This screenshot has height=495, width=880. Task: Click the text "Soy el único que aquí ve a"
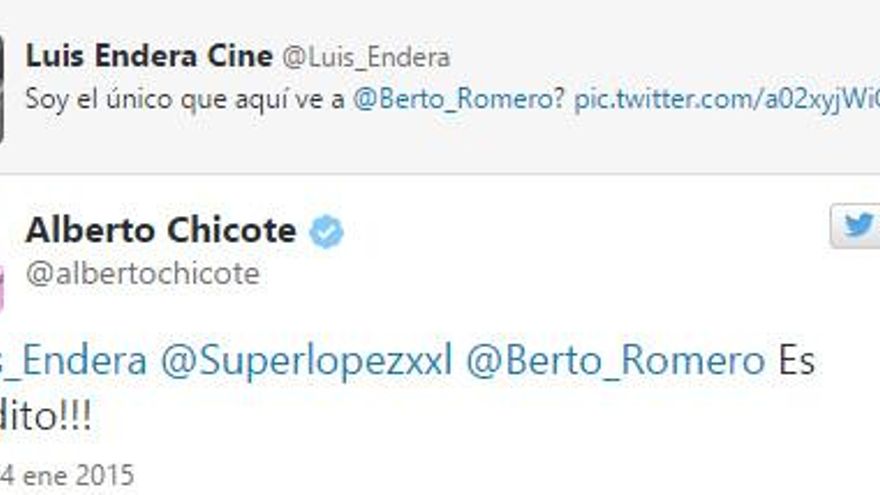click(x=185, y=100)
